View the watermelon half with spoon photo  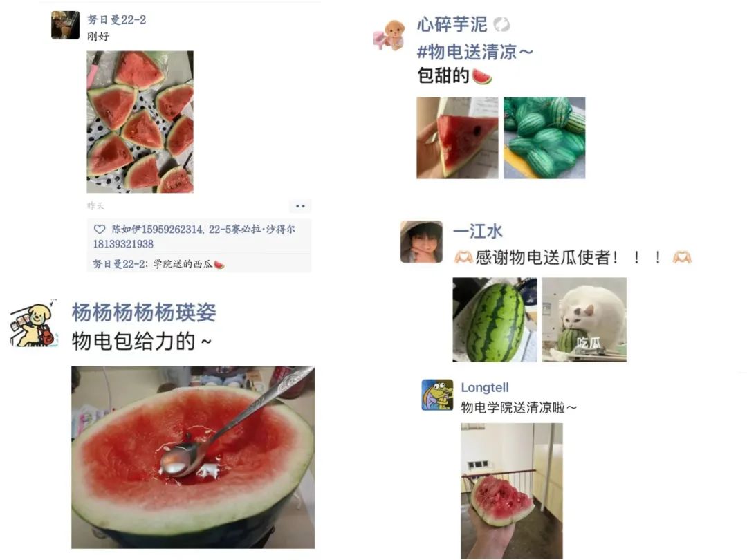(x=193, y=457)
